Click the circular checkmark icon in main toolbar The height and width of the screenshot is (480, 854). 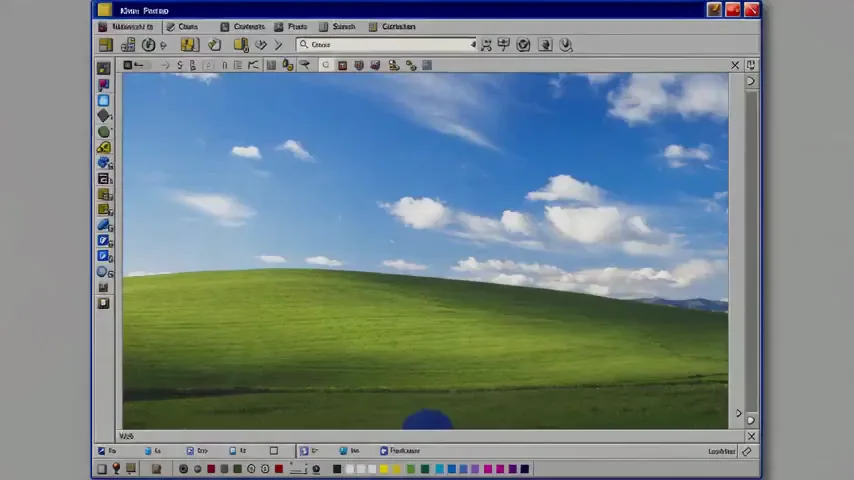(523, 45)
